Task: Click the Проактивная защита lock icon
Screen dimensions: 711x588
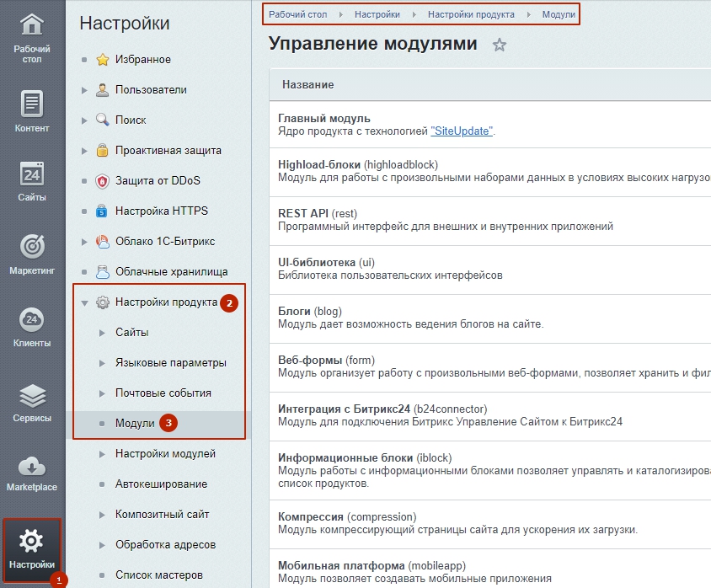Action: 103,150
